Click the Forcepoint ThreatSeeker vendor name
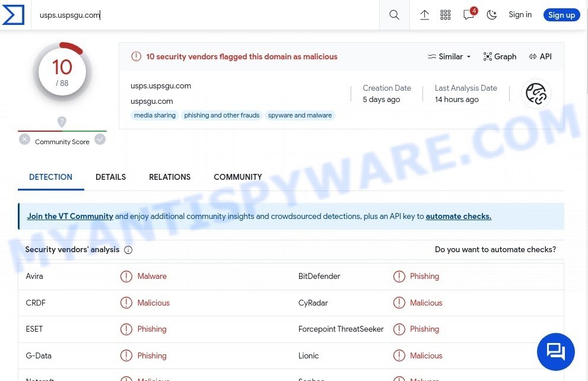The image size is (588, 381). click(341, 329)
